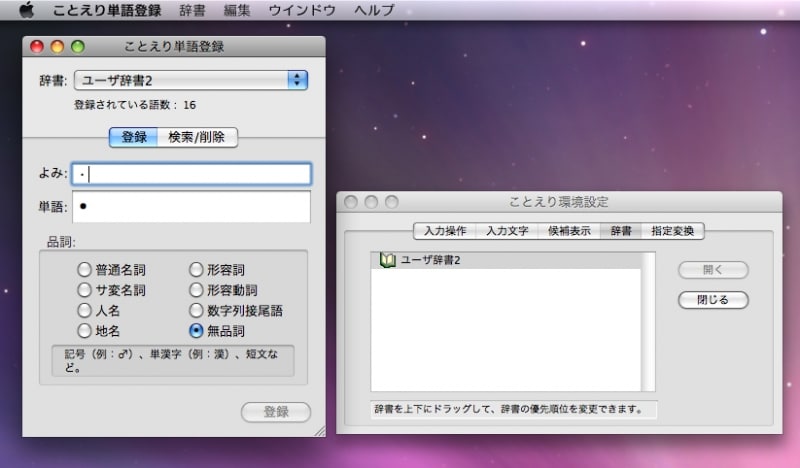Minimize ことえり単語登録 window with yellow button
The height and width of the screenshot is (468, 800).
(x=57, y=46)
